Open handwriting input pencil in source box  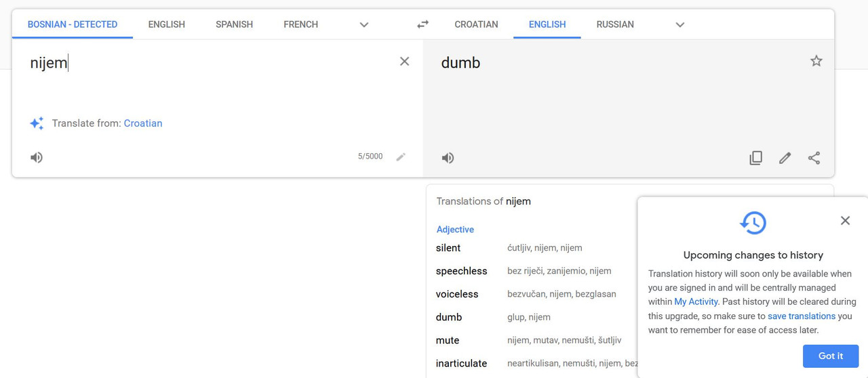click(x=401, y=156)
